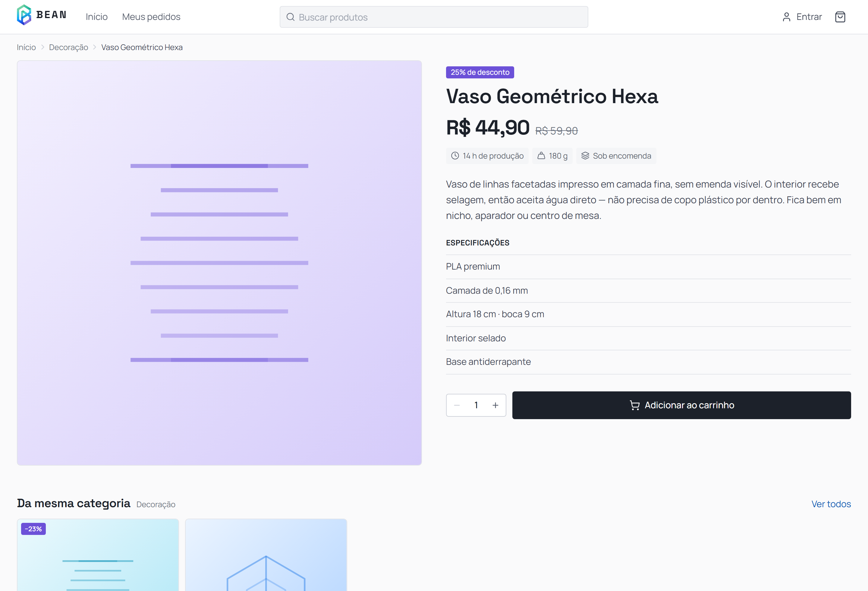868x591 pixels.
Task: Click the clock icon for production time
Action: click(x=454, y=156)
